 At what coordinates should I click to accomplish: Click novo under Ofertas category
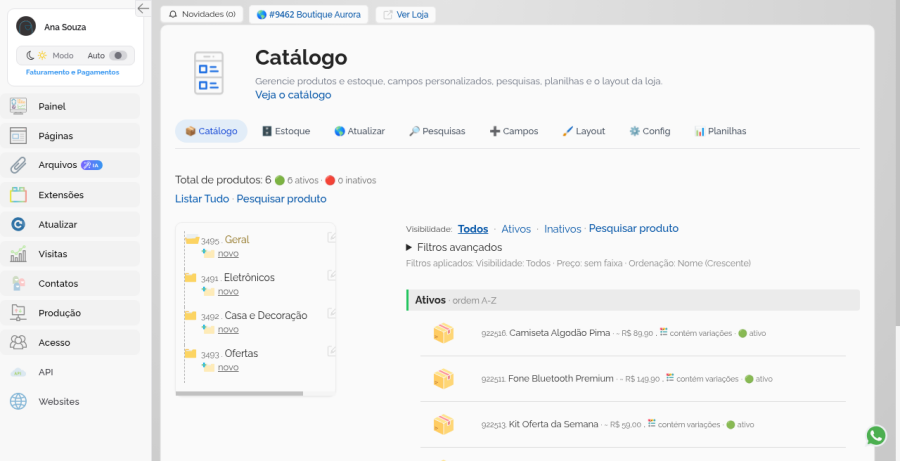click(228, 367)
